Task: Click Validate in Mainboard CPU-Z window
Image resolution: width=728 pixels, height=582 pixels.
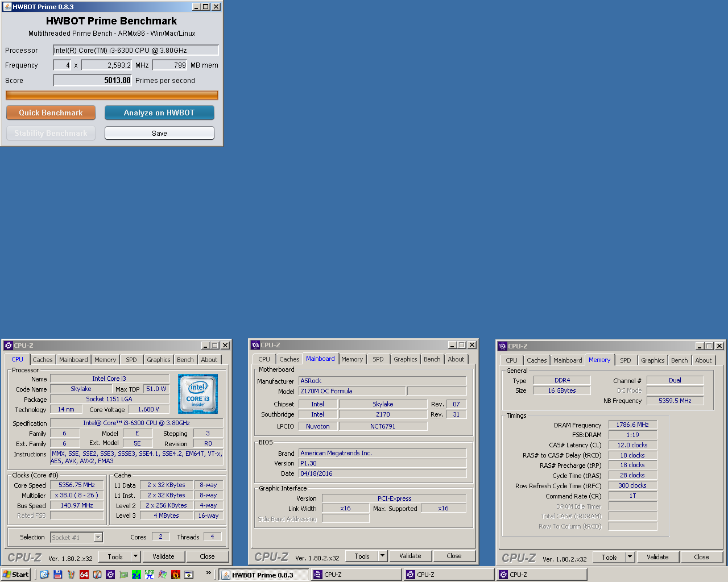Action: [x=410, y=556]
